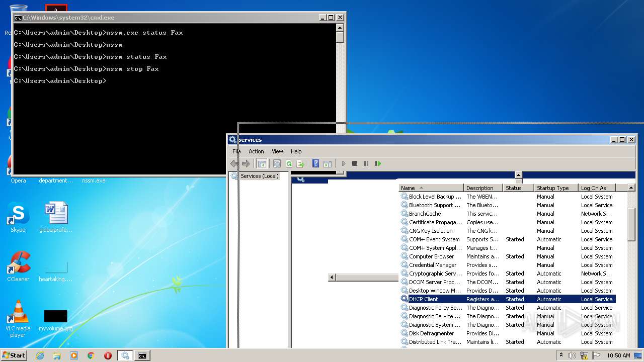Stop the service with the square icon
Image resolution: width=644 pixels, height=362 pixels.
pyautogui.click(x=355, y=163)
